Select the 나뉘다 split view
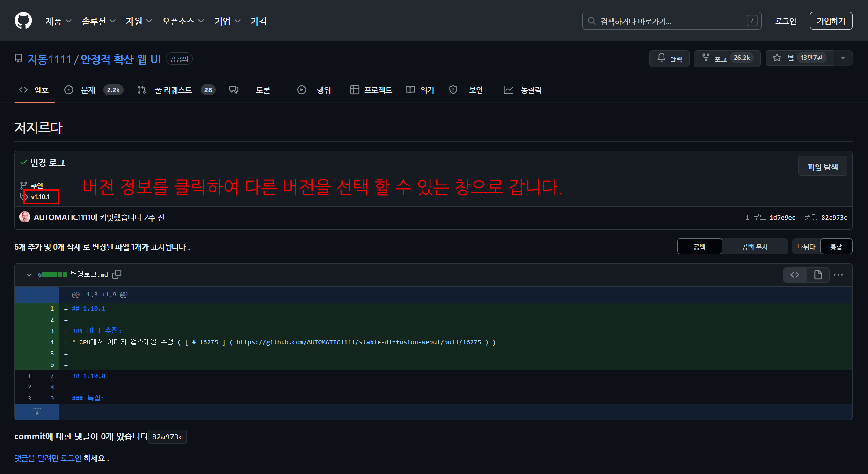The height and width of the screenshot is (474, 868). click(x=806, y=247)
